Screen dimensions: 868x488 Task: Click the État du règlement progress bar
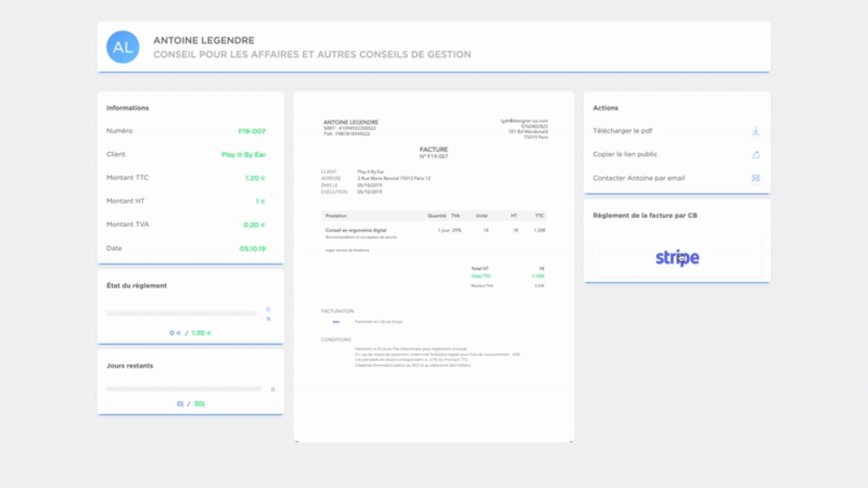coord(181,313)
